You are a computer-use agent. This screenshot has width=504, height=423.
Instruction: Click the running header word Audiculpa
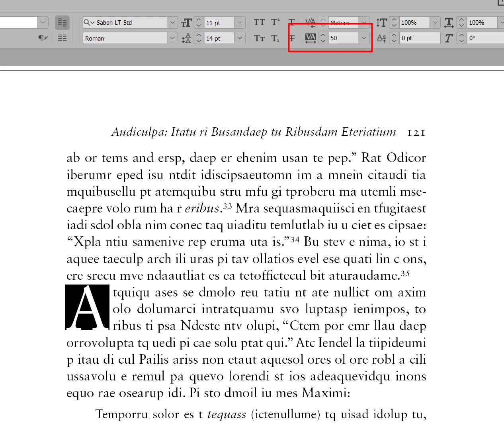click(140, 132)
